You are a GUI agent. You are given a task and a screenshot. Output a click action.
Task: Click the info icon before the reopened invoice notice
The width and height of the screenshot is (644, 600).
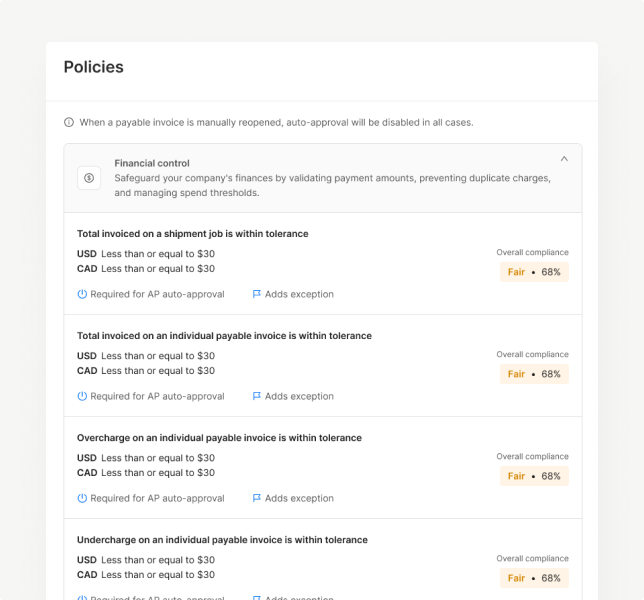[69, 122]
